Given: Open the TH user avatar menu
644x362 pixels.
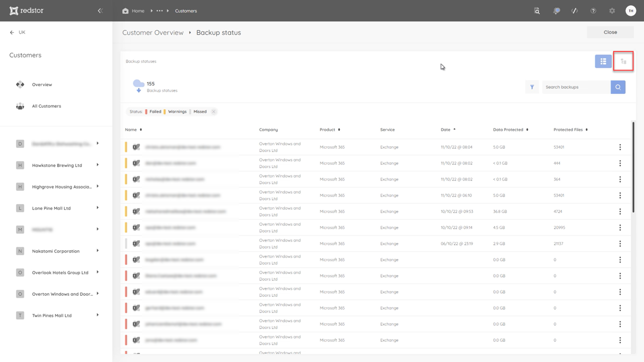Looking at the screenshot, I should click(631, 11).
